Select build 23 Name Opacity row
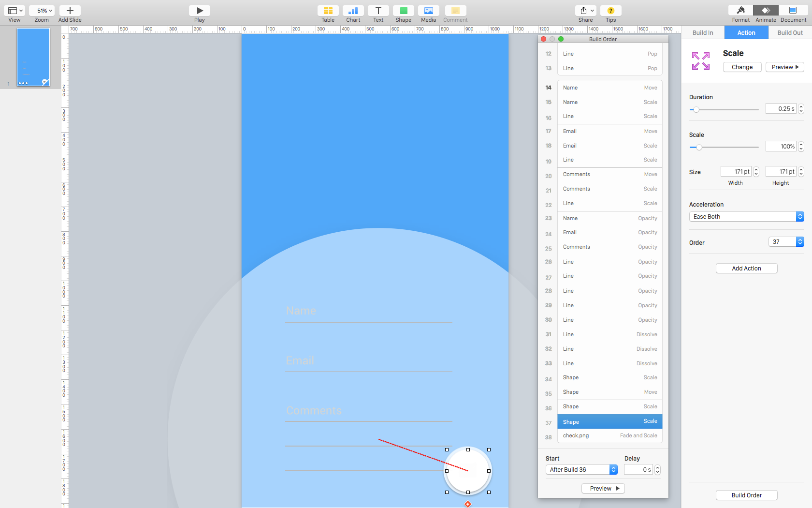 (x=610, y=218)
